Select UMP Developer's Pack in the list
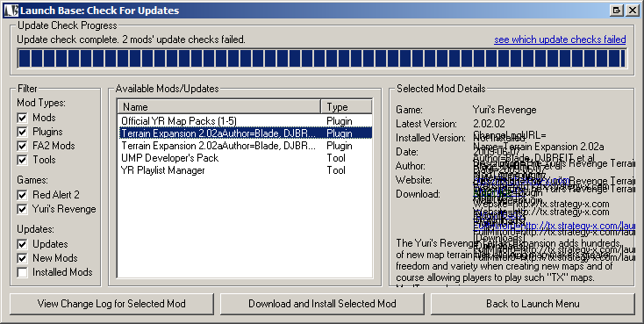 (245, 158)
